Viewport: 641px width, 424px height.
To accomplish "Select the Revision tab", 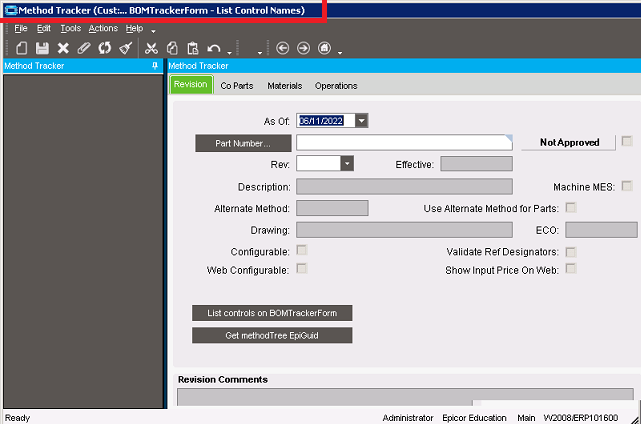I will [191, 84].
